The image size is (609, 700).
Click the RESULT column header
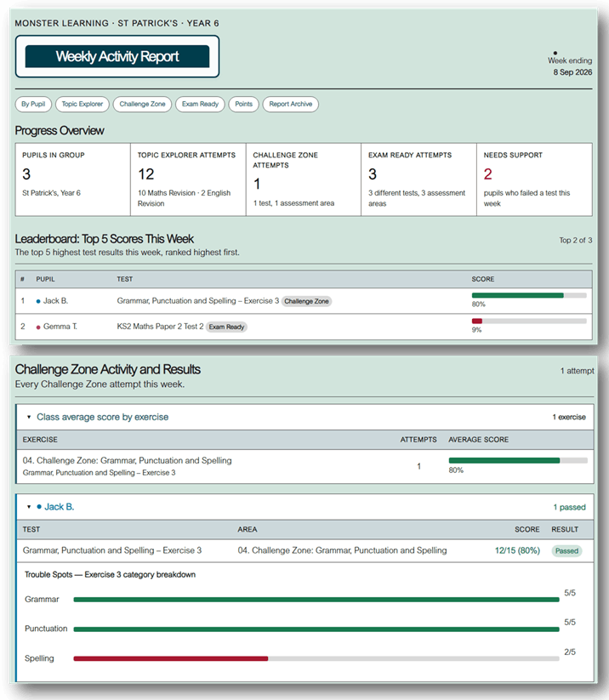[565, 529]
